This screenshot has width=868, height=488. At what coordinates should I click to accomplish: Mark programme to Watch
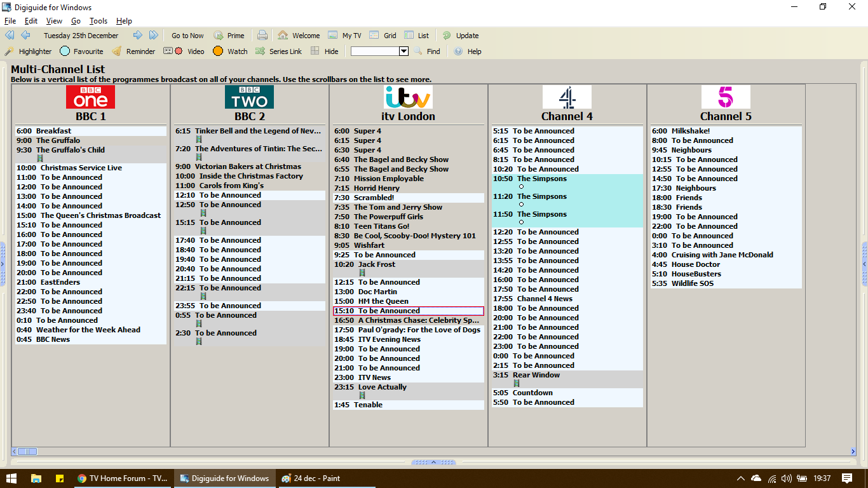[x=230, y=51]
